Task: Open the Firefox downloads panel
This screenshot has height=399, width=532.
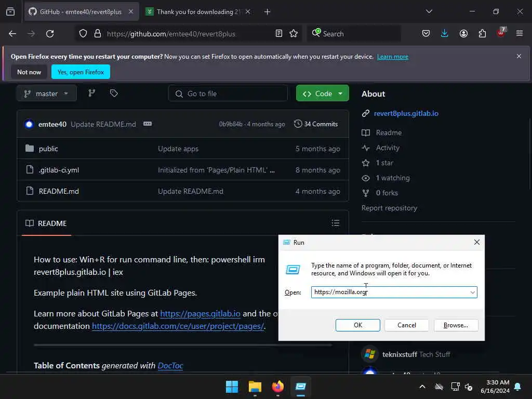Action: point(445,34)
